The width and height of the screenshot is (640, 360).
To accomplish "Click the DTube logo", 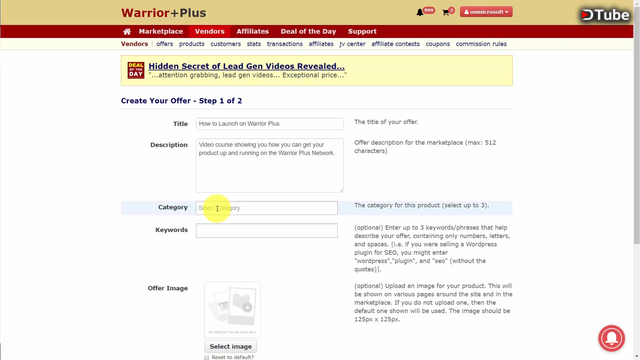I will point(605,15).
